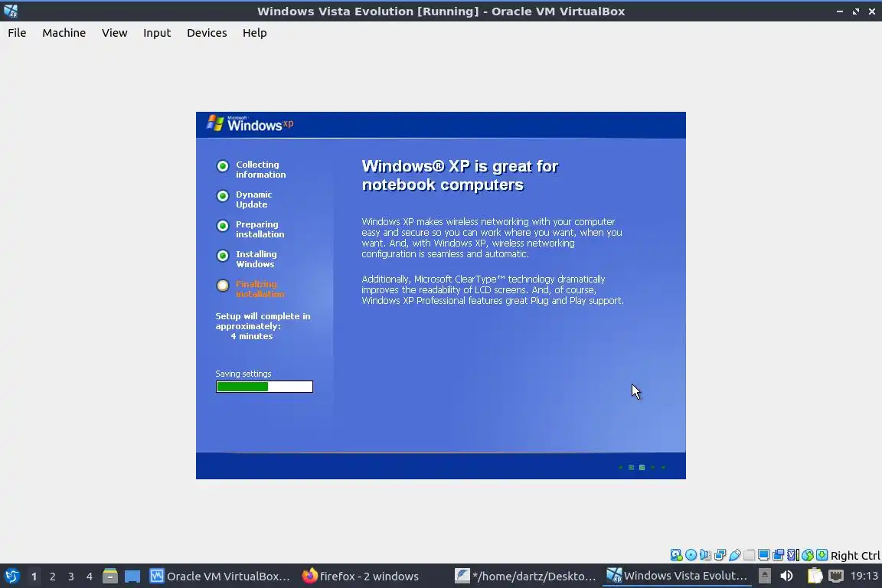Image resolution: width=882 pixels, height=588 pixels.
Task: Switch to firefox - 2 windows taskbar entry
Action: (361, 577)
